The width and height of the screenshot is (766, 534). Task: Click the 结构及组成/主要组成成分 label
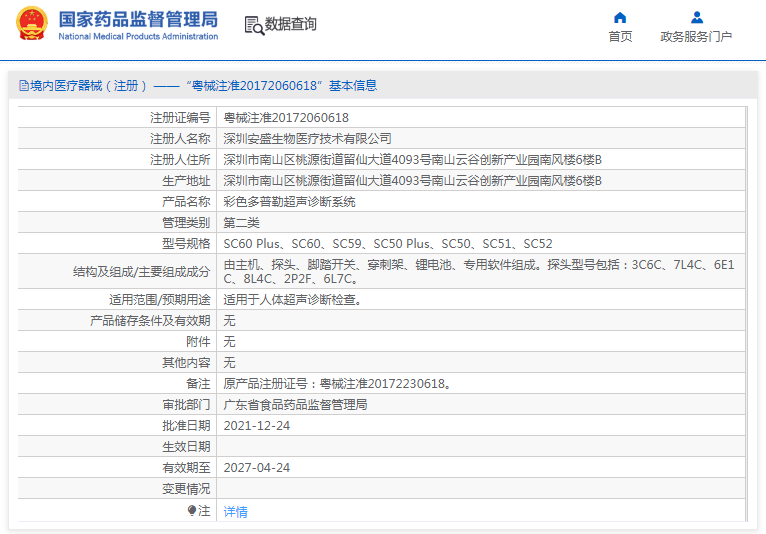(x=142, y=272)
